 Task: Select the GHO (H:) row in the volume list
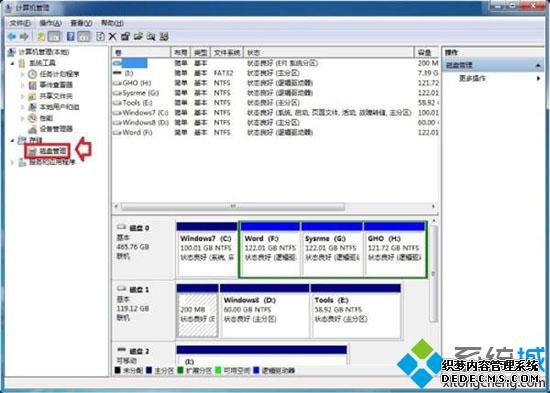(x=276, y=83)
